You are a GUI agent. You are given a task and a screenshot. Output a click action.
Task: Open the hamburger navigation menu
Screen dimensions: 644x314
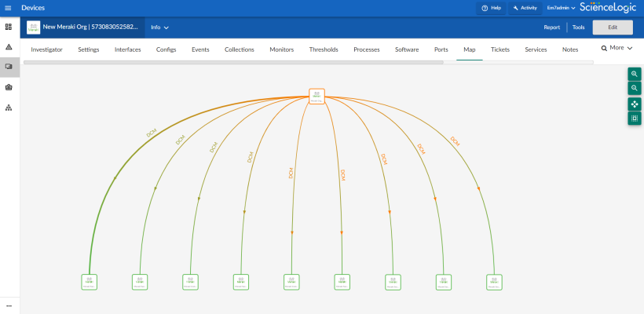pyautogui.click(x=9, y=8)
